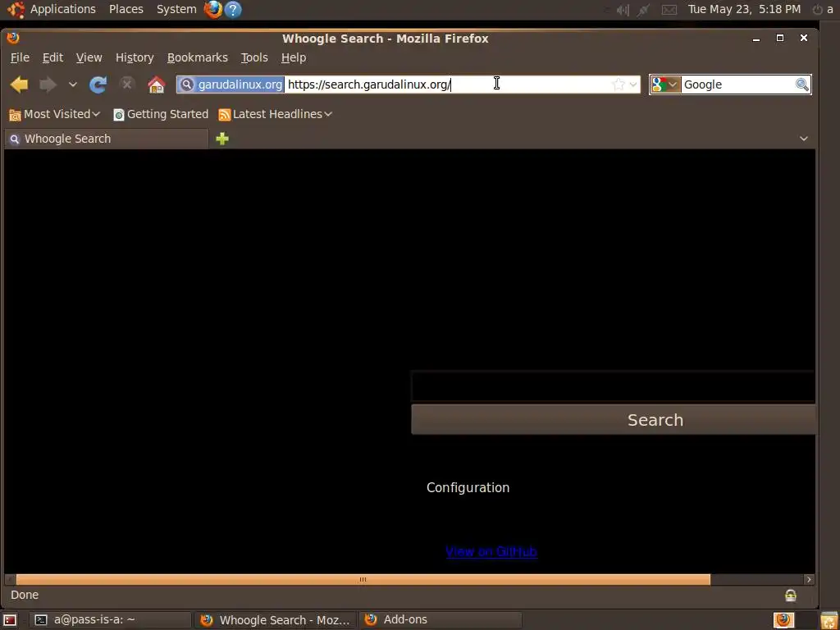The height and width of the screenshot is (630, 840).
Task: Open the View on GitHub link
Action: tap(491, 552)
